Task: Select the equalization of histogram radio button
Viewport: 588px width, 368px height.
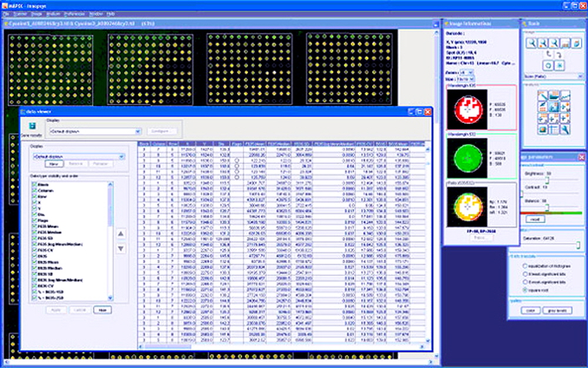Action: point(525,266)
